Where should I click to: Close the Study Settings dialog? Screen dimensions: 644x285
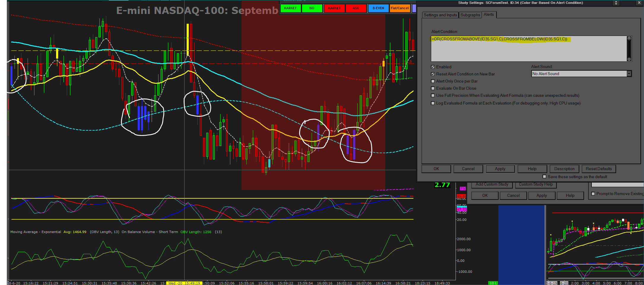639,3
